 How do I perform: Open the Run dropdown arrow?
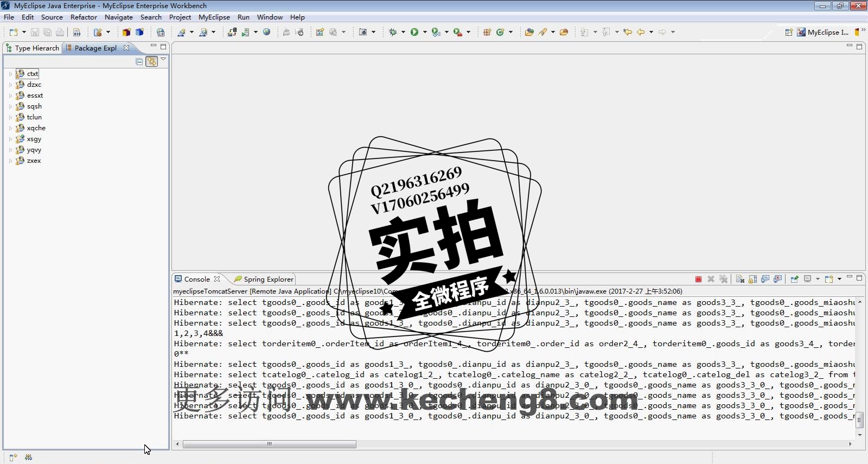pos(425,32)
